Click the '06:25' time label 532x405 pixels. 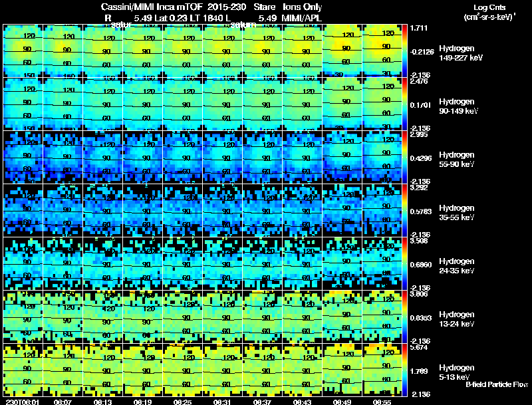coord(182,402)
